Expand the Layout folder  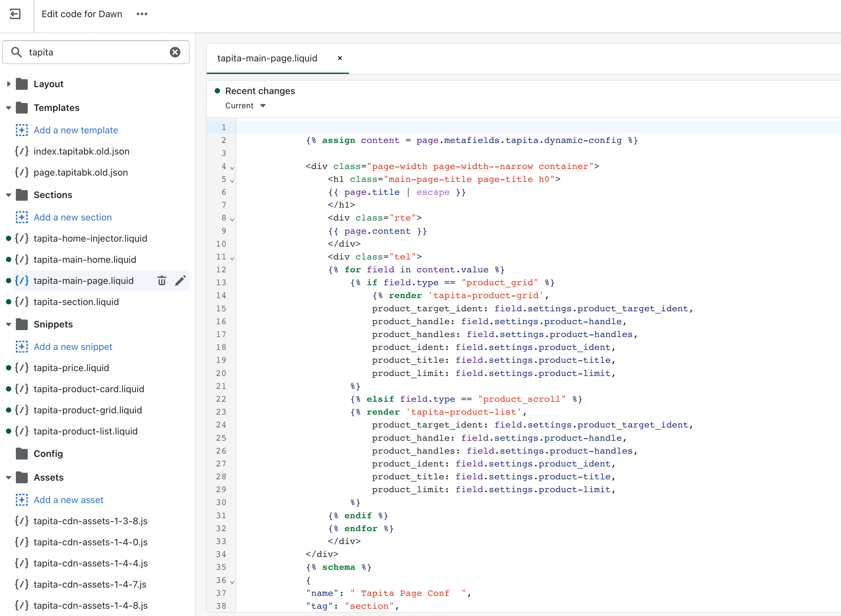pos(9,84)
